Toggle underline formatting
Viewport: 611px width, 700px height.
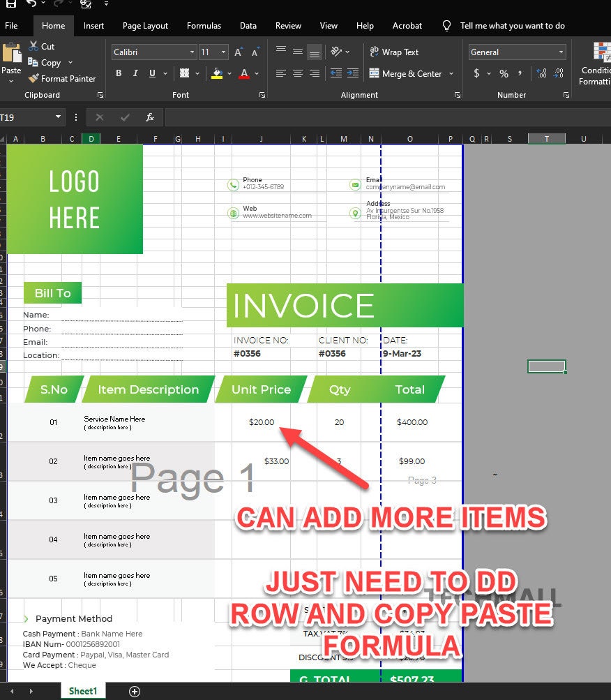point(151,73)
